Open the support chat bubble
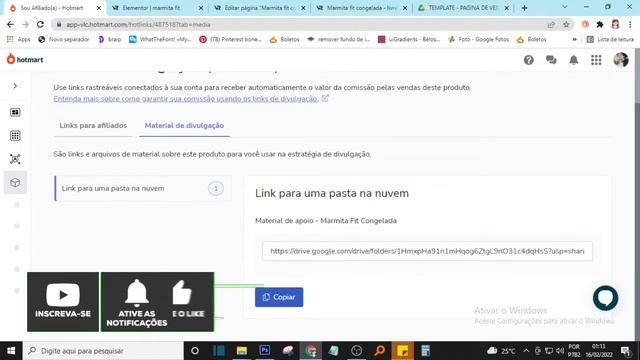The image size is (640, 360). click(x=605, y=298)
